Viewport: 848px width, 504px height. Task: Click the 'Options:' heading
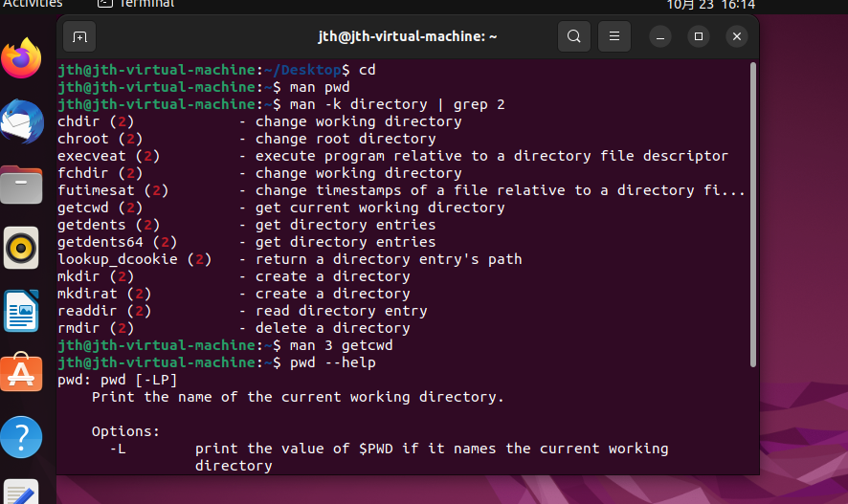coord(126,431)
